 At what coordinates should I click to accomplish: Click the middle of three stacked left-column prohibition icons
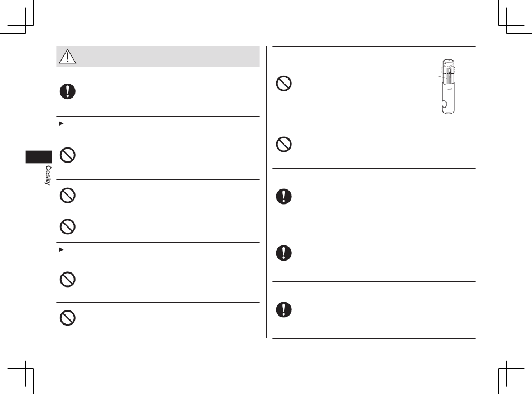[x=68, y=195]
